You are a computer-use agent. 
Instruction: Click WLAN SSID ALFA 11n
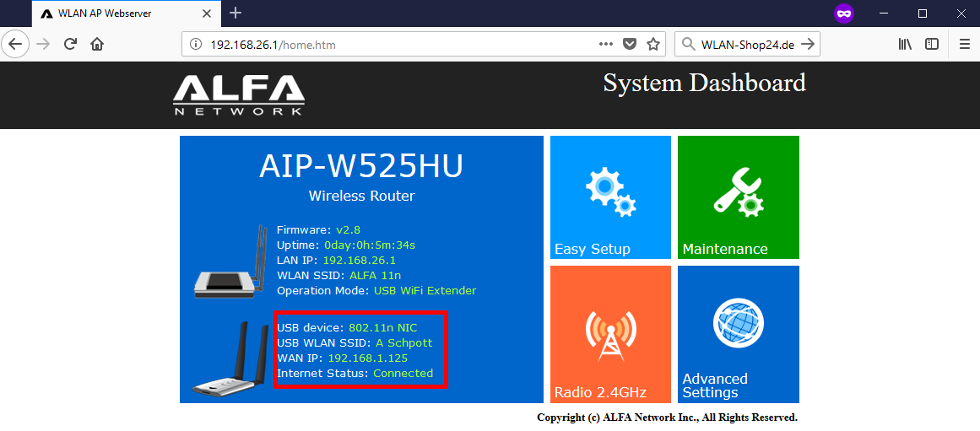point(375,275)
